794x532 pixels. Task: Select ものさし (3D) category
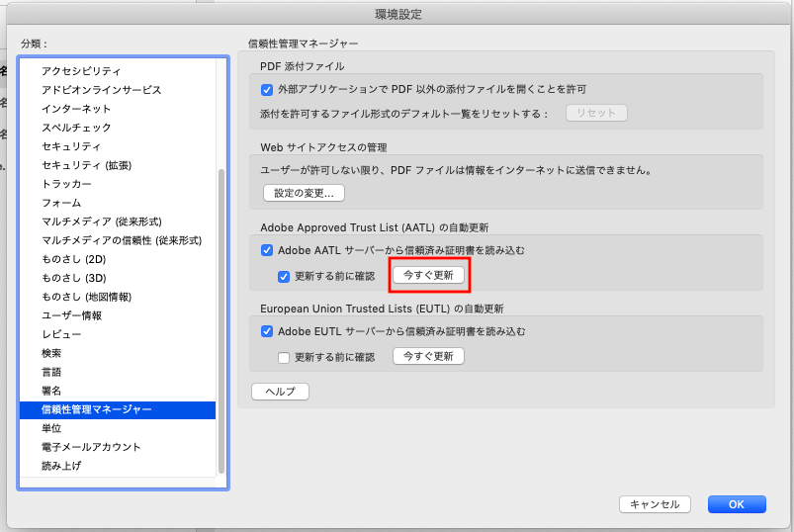click(74, 278)
